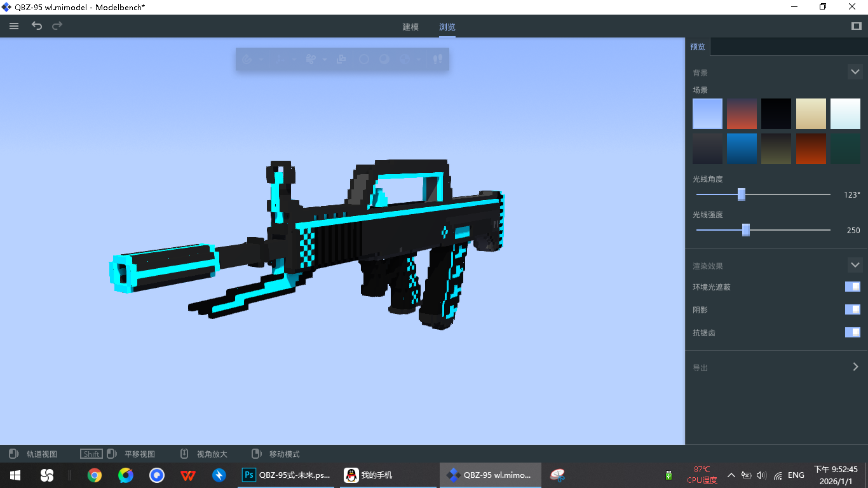Click the undo arrow icon
The height and width of the screenshot is (488, 868).
37,26
